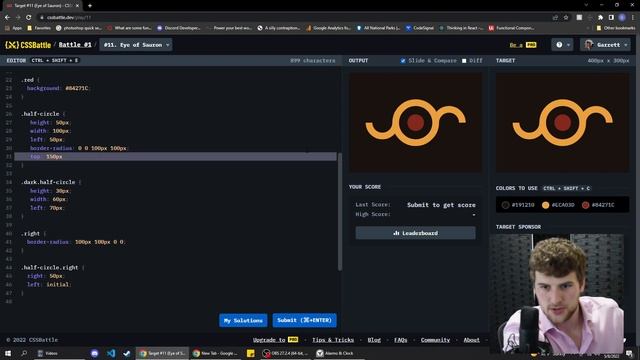Open the Chrome profile avatar
Image resolution: width=640 pixels, height=360 pixels.
tap(622, 17)
